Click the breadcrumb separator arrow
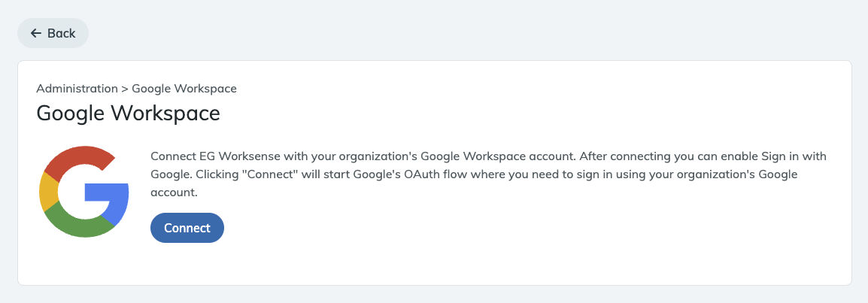This screenshot has width=868, height=303. 125,89
